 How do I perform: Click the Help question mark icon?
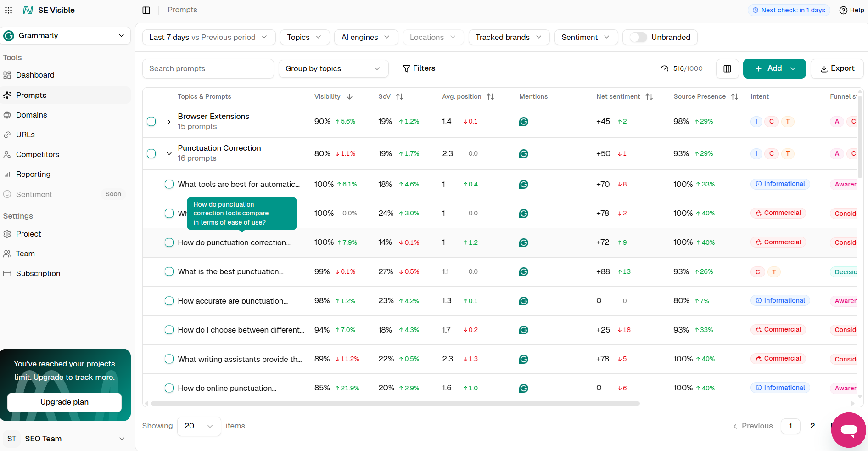(x=843, y=10)
